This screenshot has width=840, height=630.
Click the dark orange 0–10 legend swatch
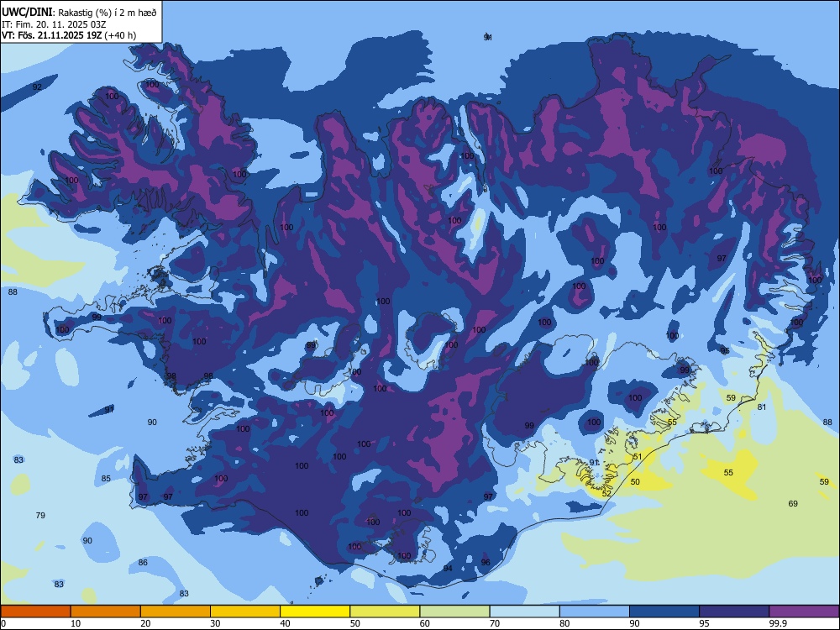[35, 612]
